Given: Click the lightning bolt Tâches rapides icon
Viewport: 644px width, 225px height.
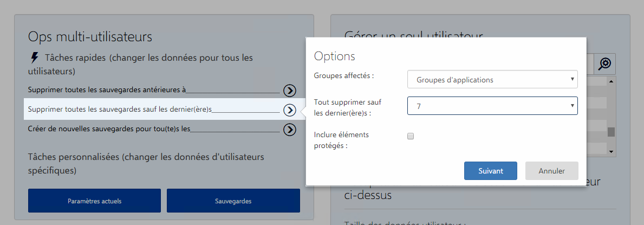Looking at the screenshot, I should pyautogui.click(x=35, y=57).
